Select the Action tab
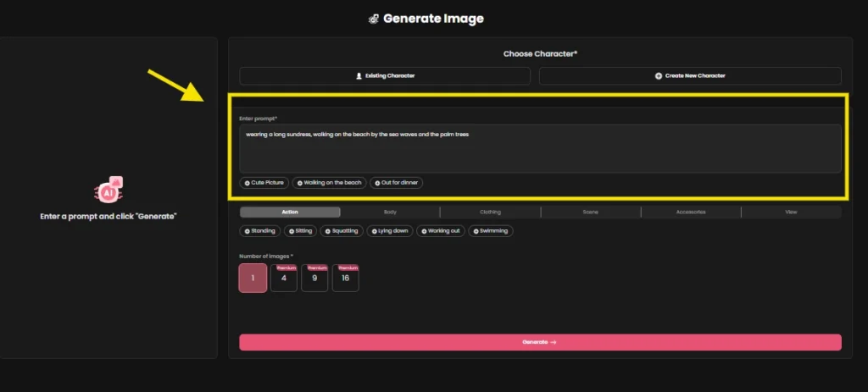This screenshot has height=392, width=868. [290, 212]
